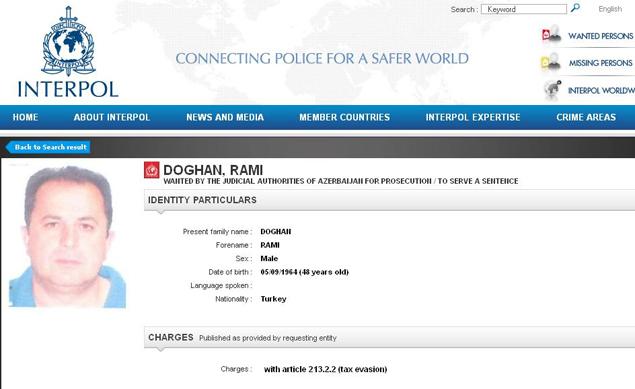The height and width of the screenshot is (389, 635).
Task: Click the wanted by Azerbaijan authorities line
Action: point(341,181)
